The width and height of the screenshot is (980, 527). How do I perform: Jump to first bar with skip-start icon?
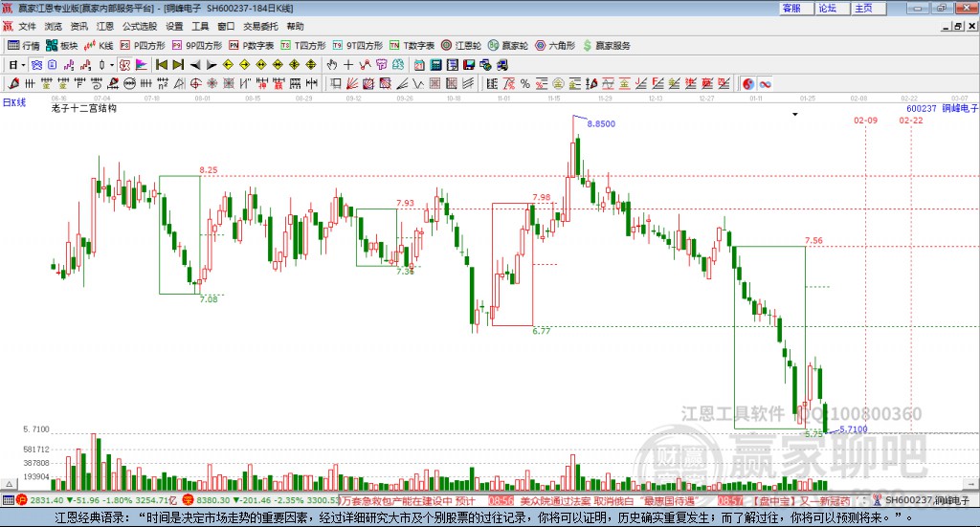[x=161, y=65]
